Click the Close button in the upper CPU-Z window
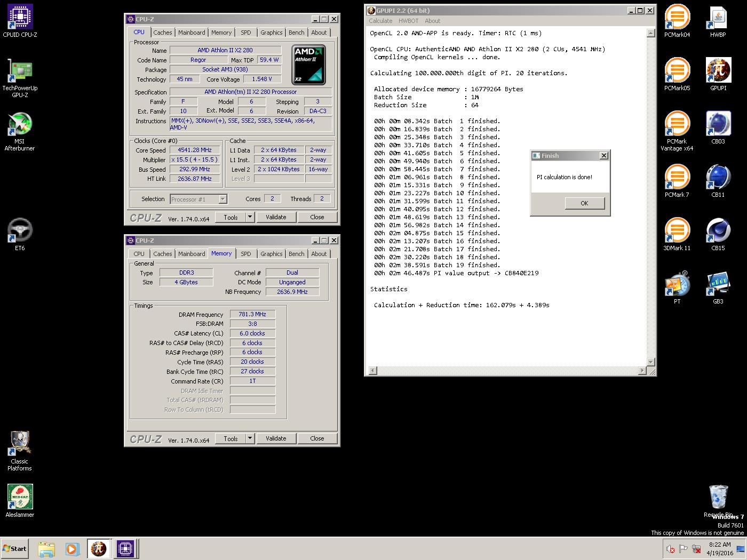The height and width of the screenshot is (560, 747). (317, 217)
